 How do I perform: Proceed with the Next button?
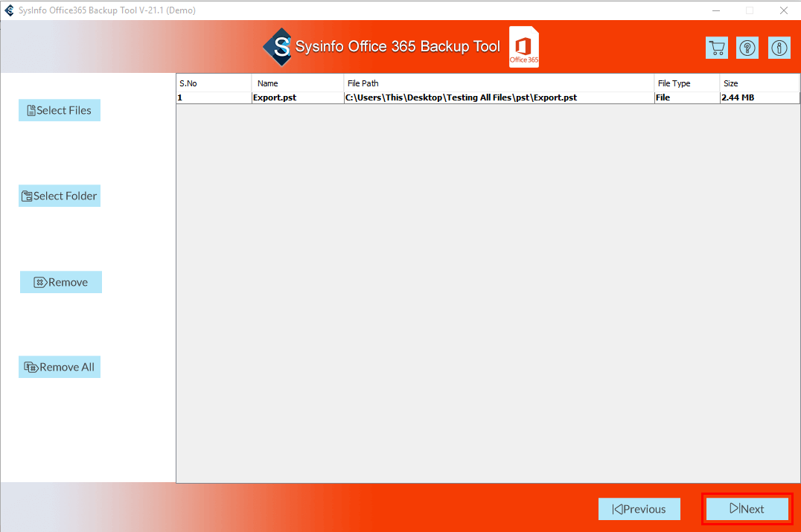point(747,509)
